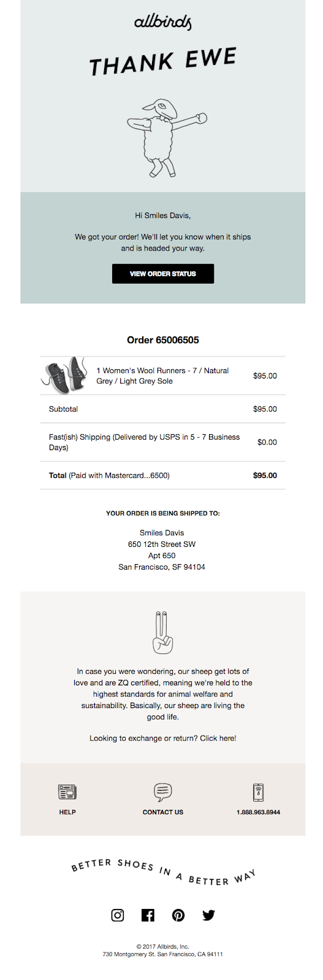The height and width of the screenshot is (980, 323).
Task: Open the Facebook social icon
Action: click(148, 915)
